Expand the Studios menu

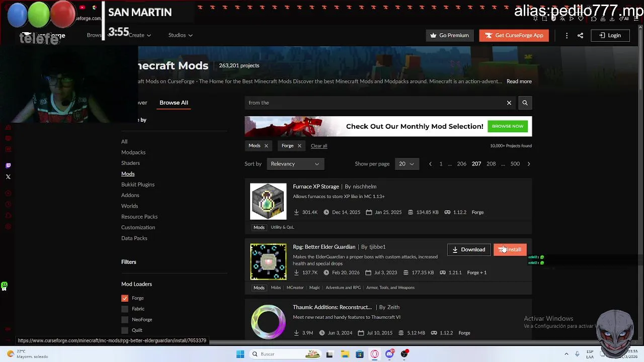(x=180, y=35)
